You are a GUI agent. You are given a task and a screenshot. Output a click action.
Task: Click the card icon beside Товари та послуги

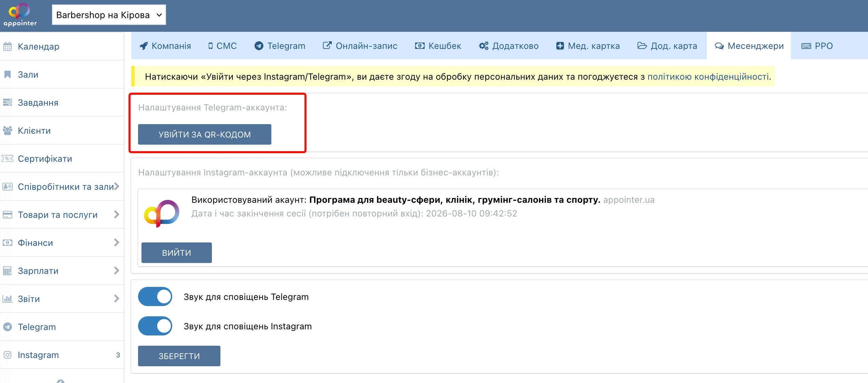tap(8, 215)
